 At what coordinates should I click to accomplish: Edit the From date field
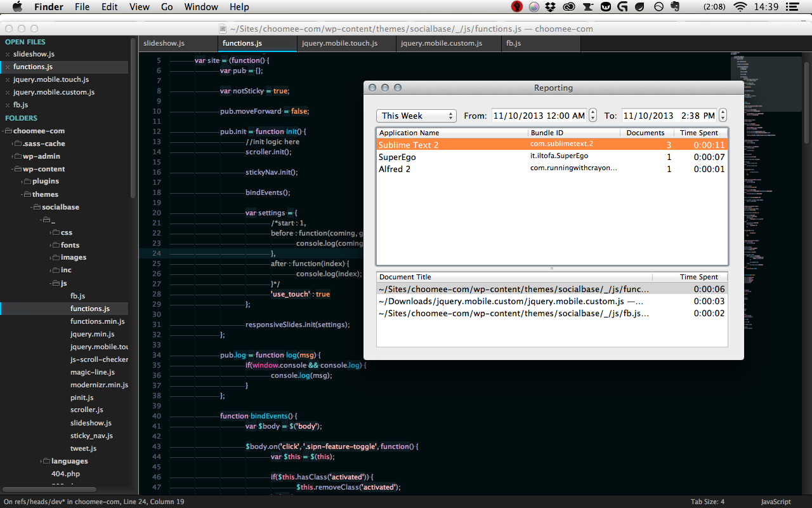coord(539,116)
